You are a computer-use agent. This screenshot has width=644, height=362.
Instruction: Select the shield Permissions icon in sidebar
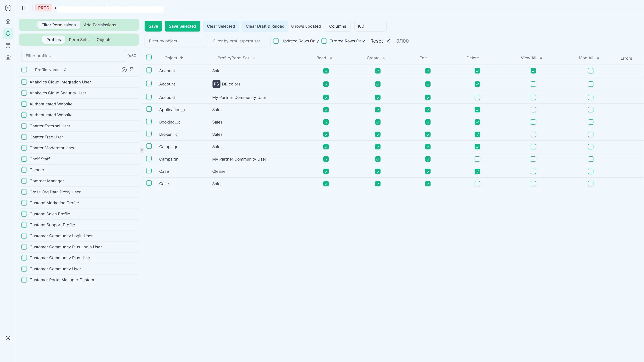pos(8,33)
